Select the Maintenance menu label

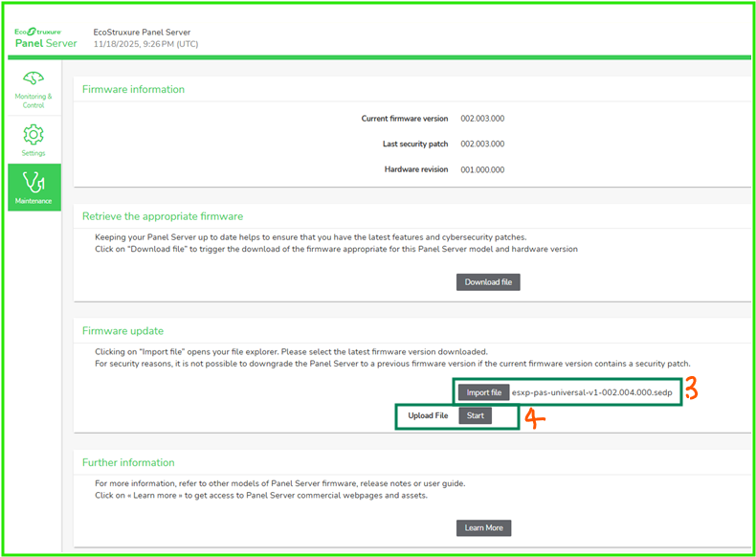(33, 201)
